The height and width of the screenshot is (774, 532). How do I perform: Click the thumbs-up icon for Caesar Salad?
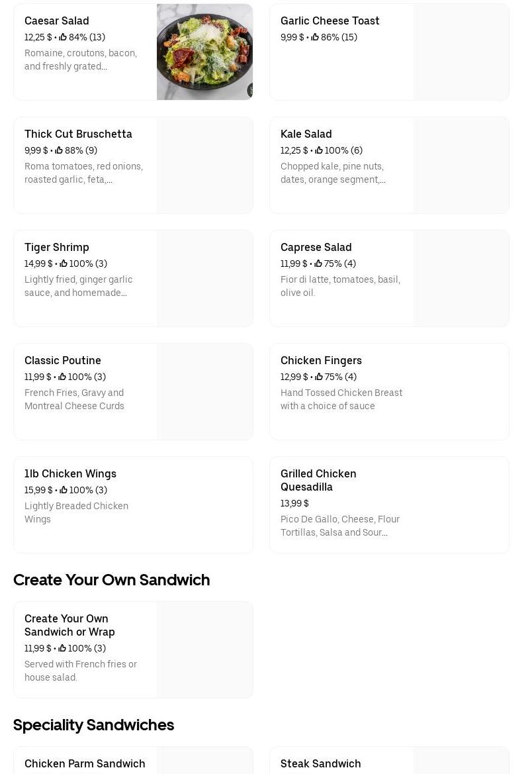[x=64, y=38]
